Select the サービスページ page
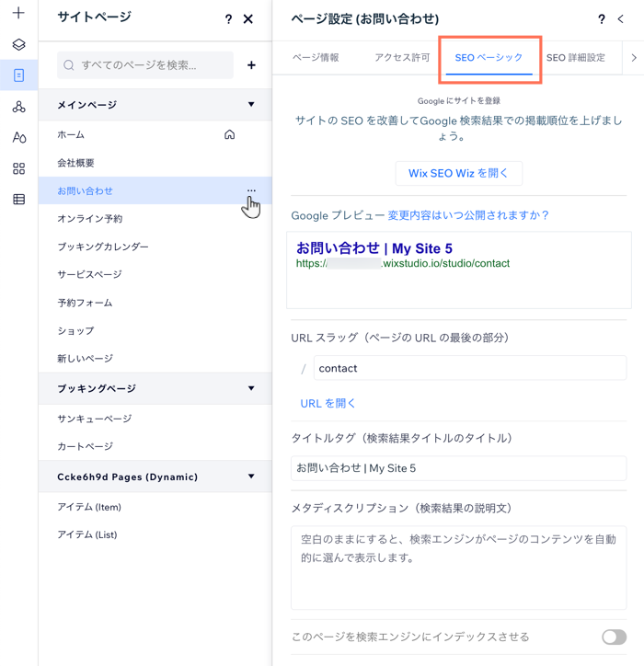Viewport: 644px width, 666px height. point(155,274)
